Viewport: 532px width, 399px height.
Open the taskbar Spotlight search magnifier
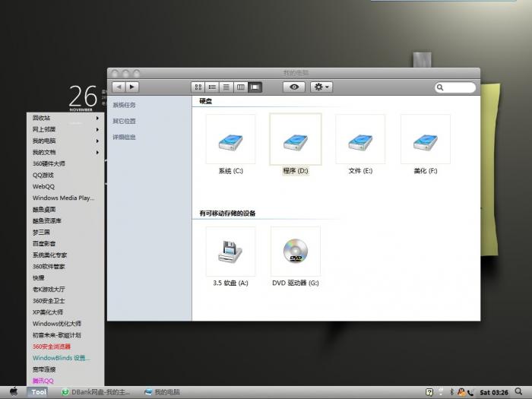pyautogui.click(x=518, y=392)
